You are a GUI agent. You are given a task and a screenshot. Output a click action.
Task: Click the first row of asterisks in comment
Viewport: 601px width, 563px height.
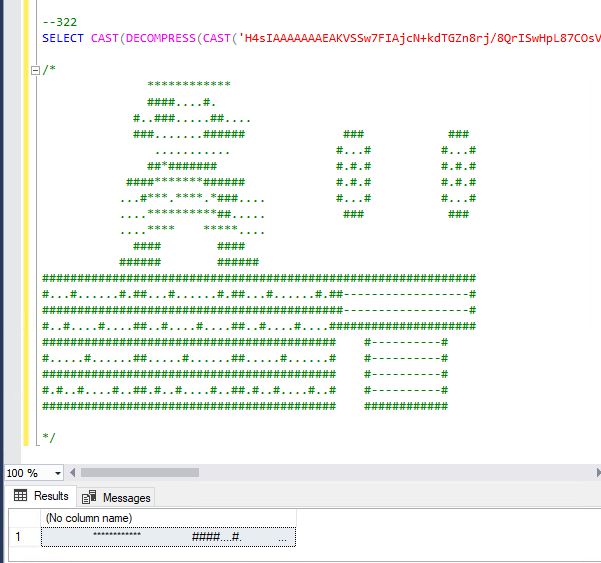[189, 84]
